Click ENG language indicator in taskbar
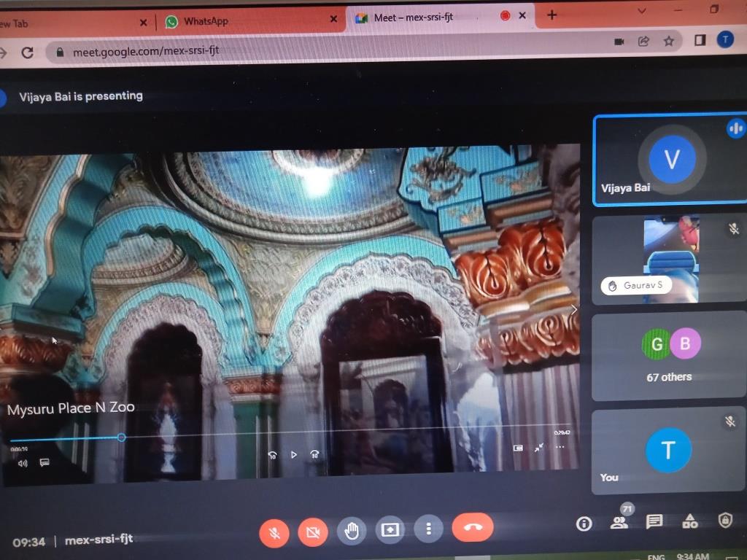 tap(656, 556)
